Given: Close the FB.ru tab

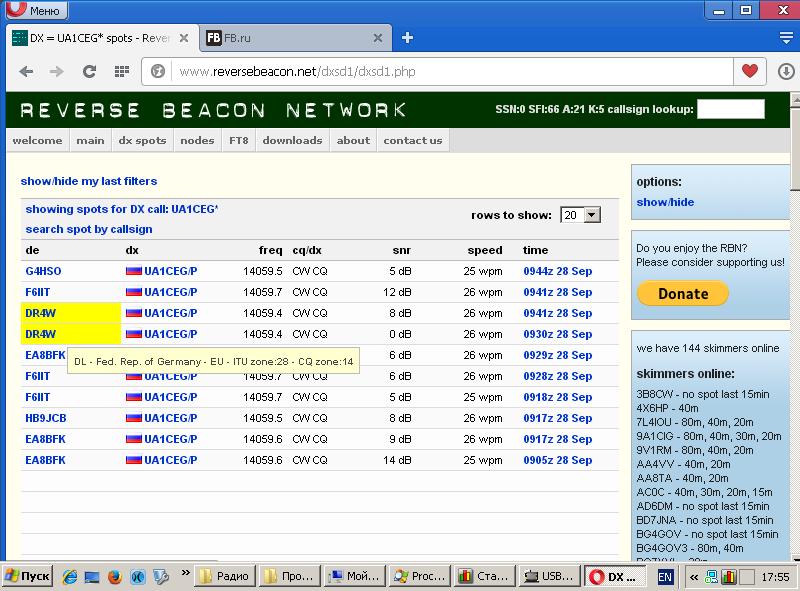Looking at the screenshot, I should [x=378, y=38].
